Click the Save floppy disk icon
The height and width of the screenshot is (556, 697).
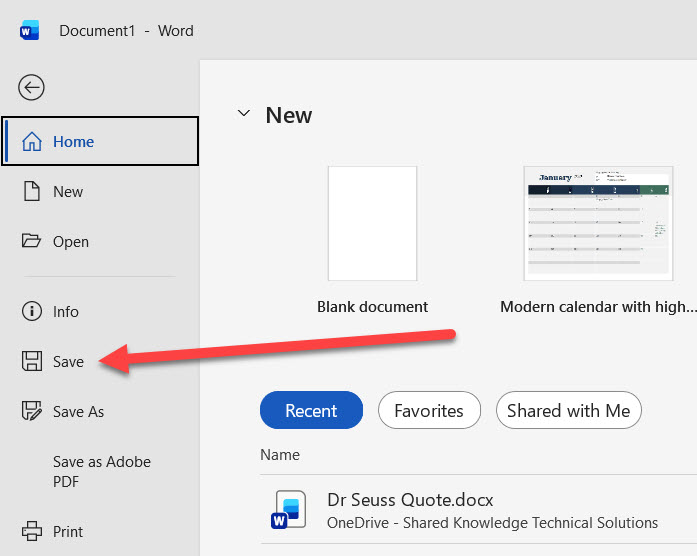click(32, 361)
